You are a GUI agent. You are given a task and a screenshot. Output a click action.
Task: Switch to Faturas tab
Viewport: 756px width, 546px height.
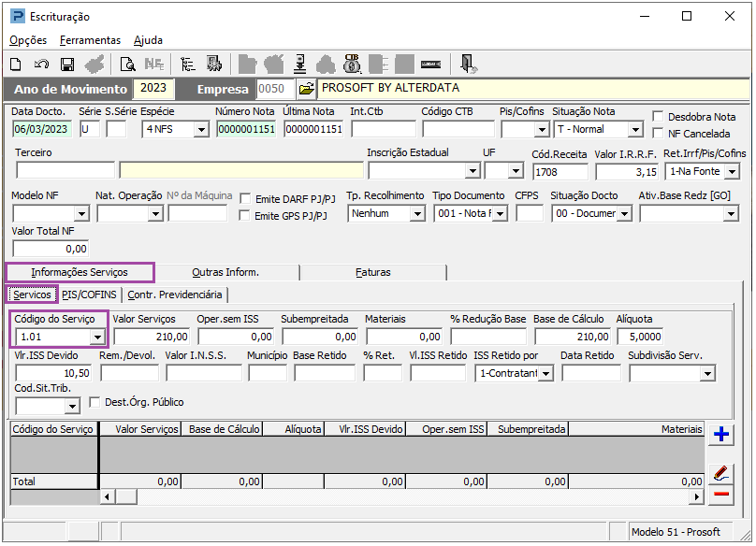click(372, 272)
